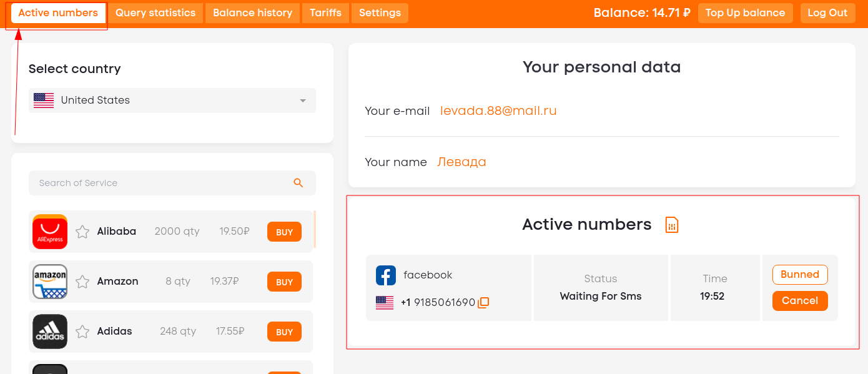The image size is (868, 374).
Task: Switch to Query statistics tab
Action: (x=155, y=13)
